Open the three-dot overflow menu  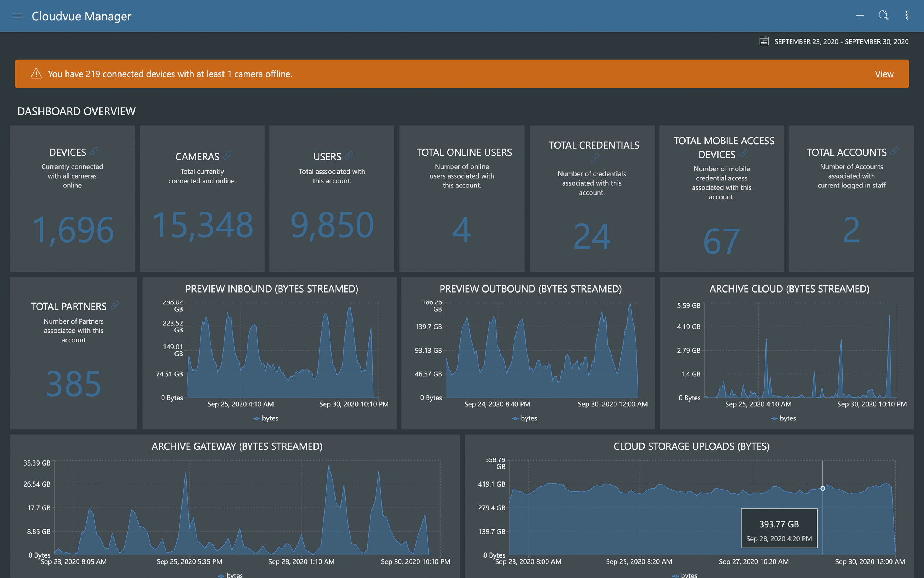pos(908,15)
